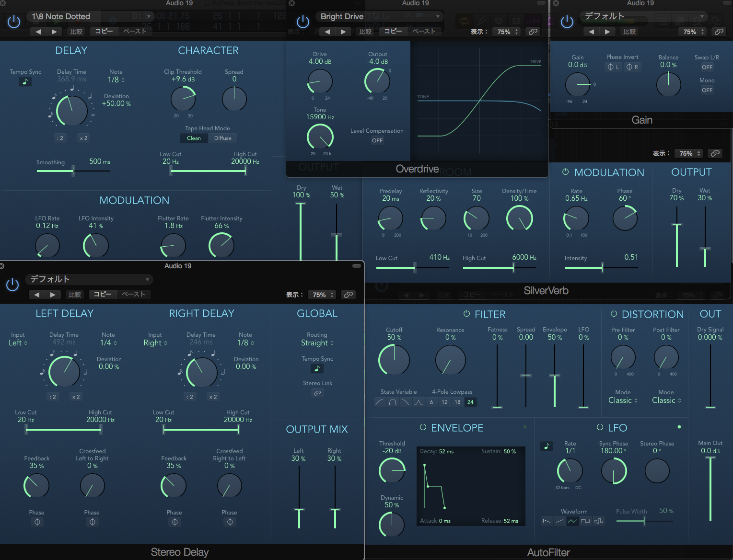Toggle Level Compensation OFF button in Overdrive

(377, 140)
